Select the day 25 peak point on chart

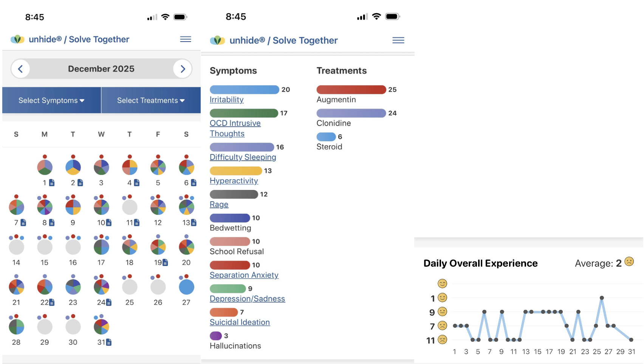[602, 298]
